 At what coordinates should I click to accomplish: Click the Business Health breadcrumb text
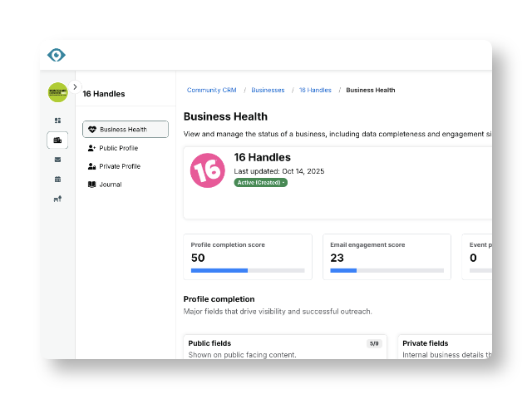pyautogui.click(x=371, y=90)
